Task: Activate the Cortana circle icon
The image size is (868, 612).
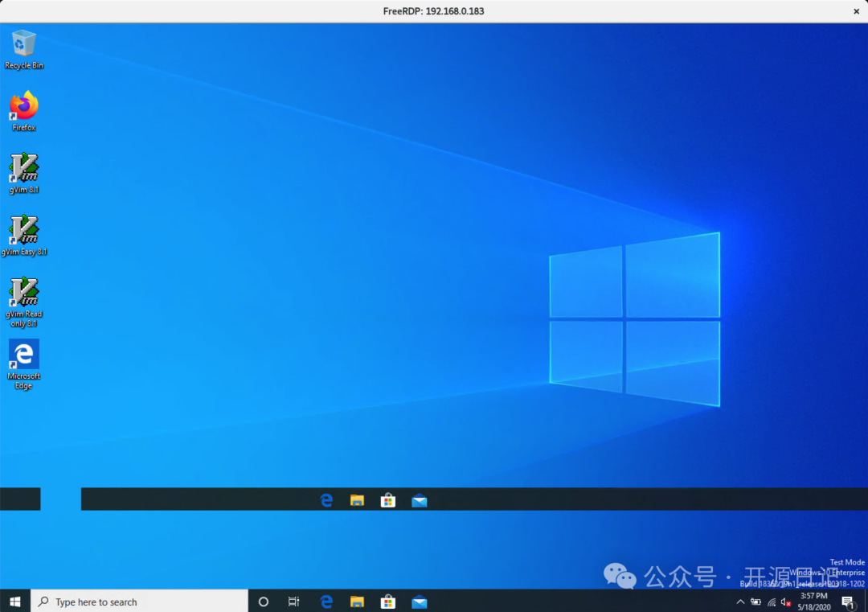Action: (x=263, y=602)
